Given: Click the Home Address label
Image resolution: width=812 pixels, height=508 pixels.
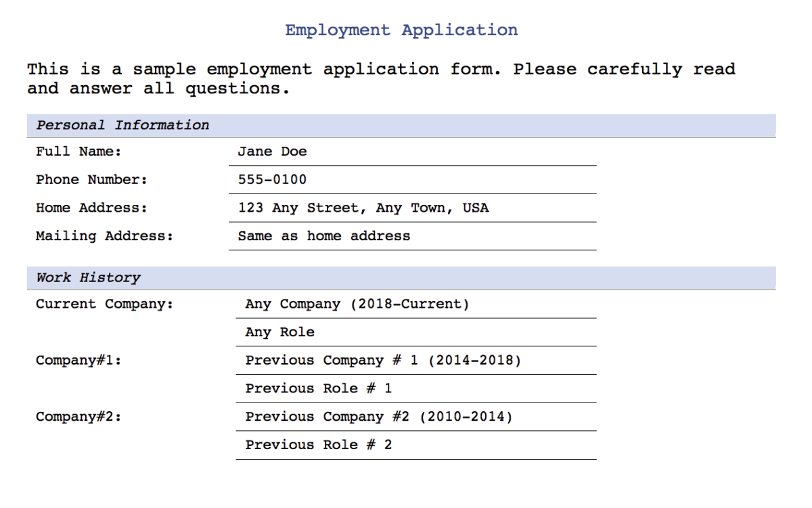Looking at the screenshot, I should [x=91, y=208].
